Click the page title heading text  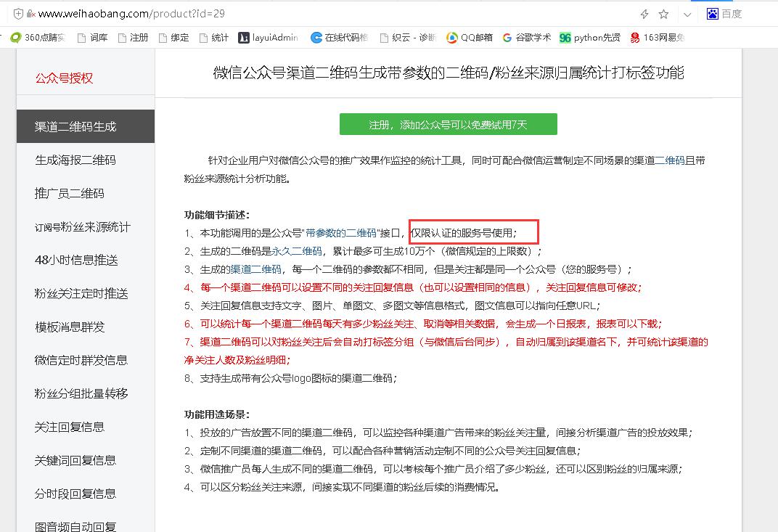click(x=449, y=73)
